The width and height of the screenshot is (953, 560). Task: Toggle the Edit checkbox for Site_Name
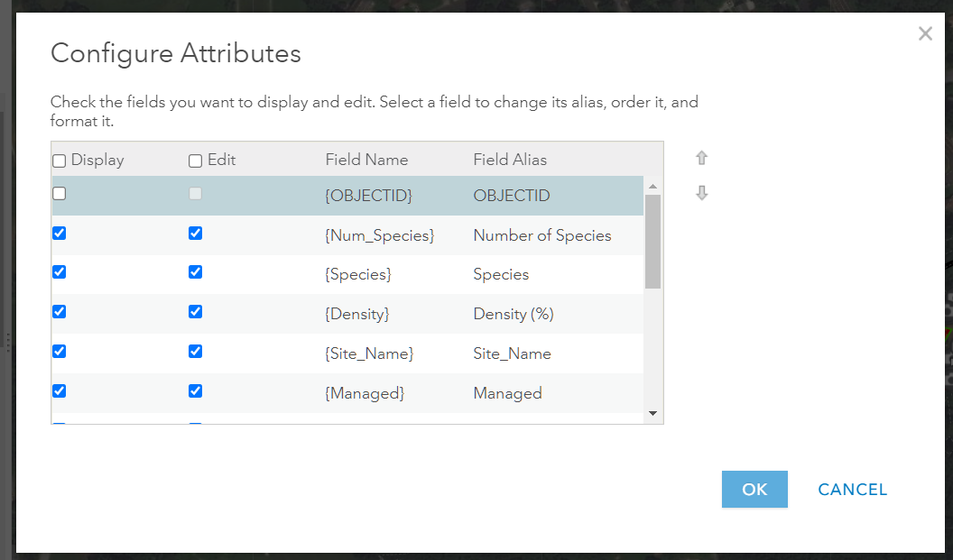(195, 351)
